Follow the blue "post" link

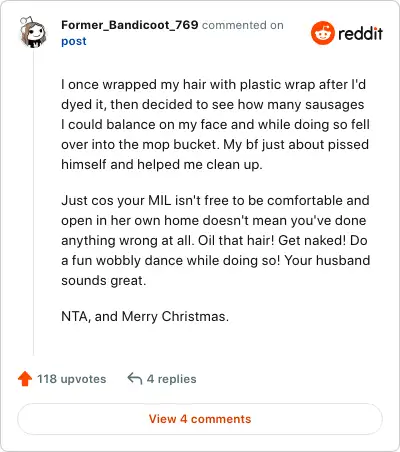tap(74, 41)
